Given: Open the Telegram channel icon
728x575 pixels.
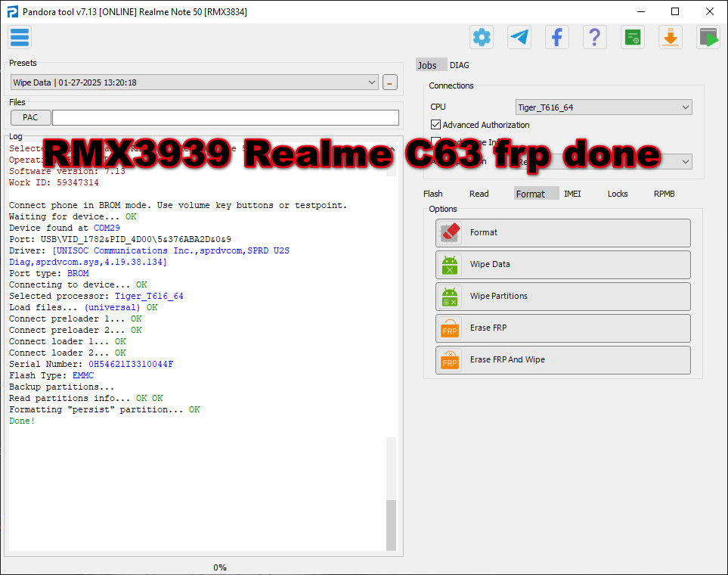Looking at the screenshot, I should tap(519, 36).
